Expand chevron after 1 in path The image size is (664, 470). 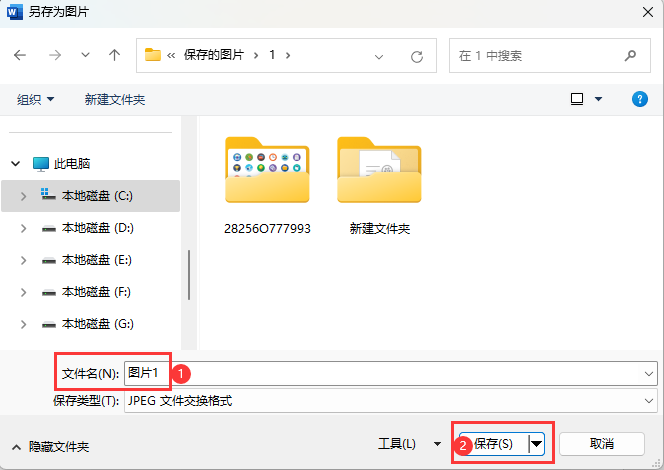tap(288, 55)
